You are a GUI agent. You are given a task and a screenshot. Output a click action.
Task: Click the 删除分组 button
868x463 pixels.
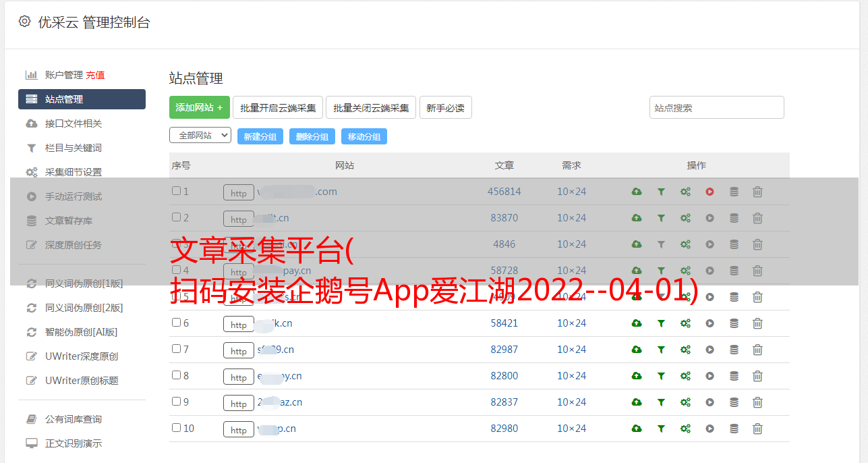point(312,136)
